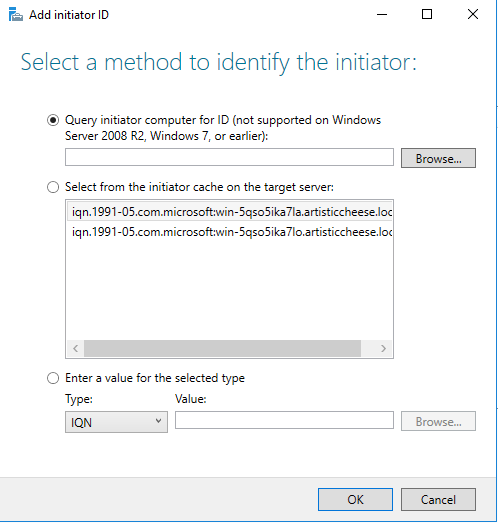The width and height of the screenshot is (498, 523).
Task: Confirm with the OK button
Action: tap(355, 500)
